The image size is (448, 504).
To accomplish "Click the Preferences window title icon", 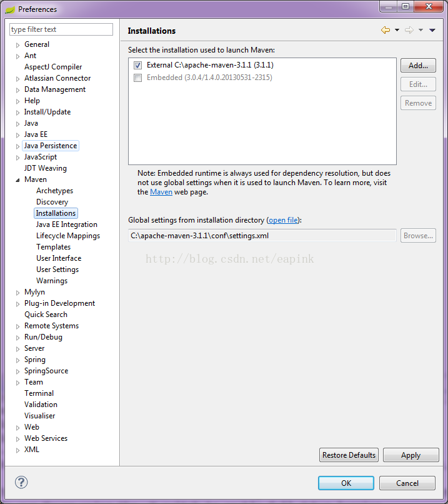I will pos(10,9).
